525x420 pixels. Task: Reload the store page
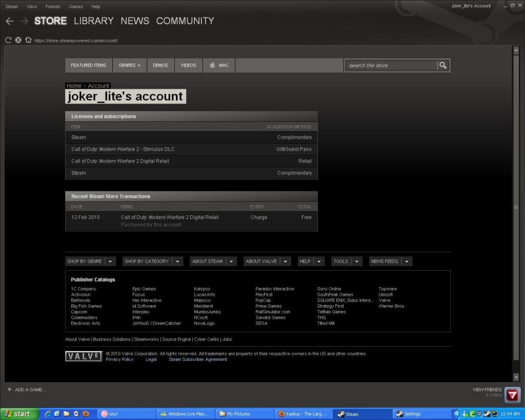8,40
